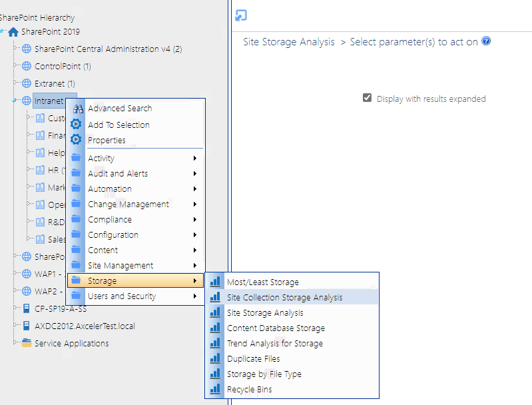Select the ControlPoint (1) tree item
This screenshot has width=532, height=405.
[x=63, y=66]
